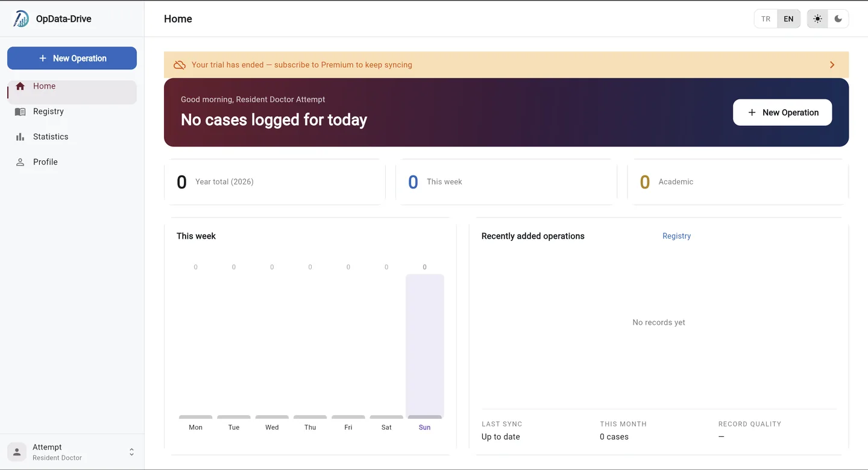Click the Profile person icon

click(20, 162)
